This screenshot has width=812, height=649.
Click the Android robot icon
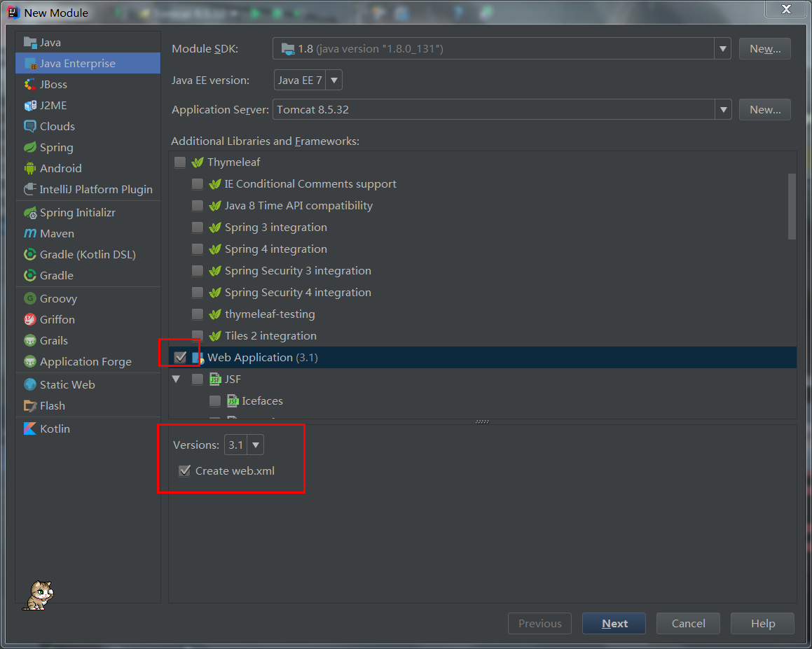click(30, 169)
